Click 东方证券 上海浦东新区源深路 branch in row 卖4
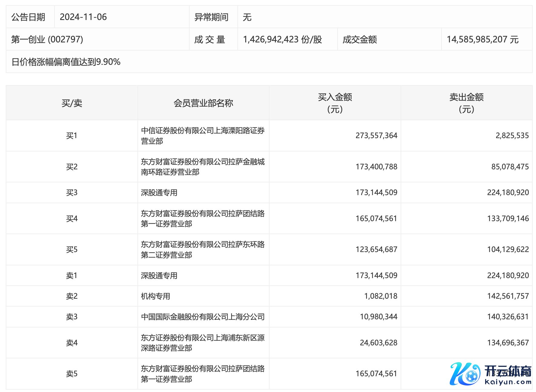The height and width of the screenshot is (392, 536). [x=203, y=343]
